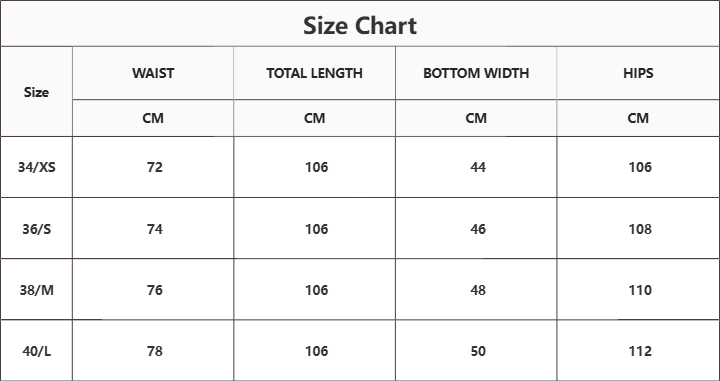
Task: Click hips value 108 for 36/S
Action: tap(640, 229)
